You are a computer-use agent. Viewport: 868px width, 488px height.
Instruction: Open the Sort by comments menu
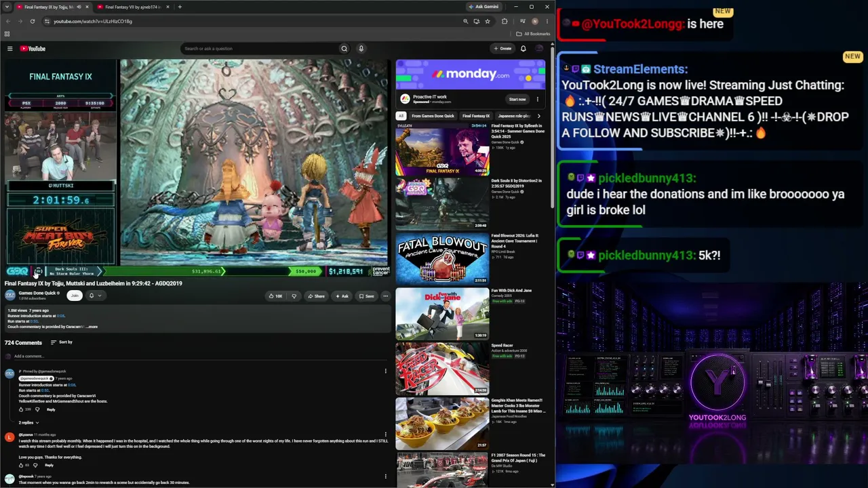pos(62,342)
